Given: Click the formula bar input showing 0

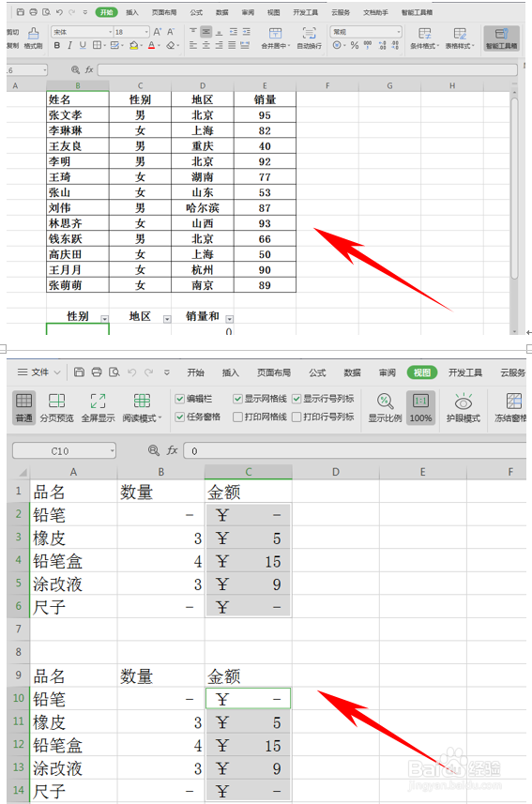Looking at the screenshot, I should coord(355,450).
